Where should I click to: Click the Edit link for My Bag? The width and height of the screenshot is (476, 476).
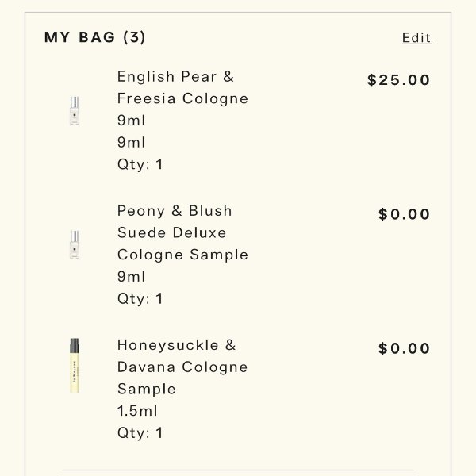point(416,38)
